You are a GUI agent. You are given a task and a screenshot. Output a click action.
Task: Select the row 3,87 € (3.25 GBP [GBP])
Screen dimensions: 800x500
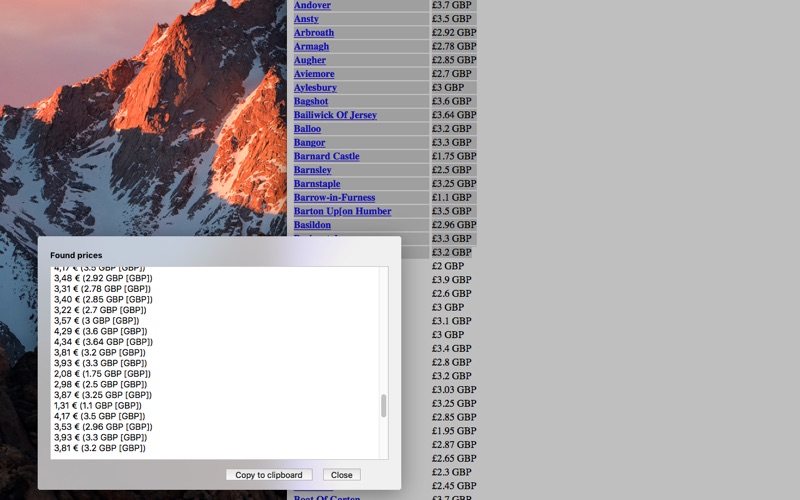103,395
